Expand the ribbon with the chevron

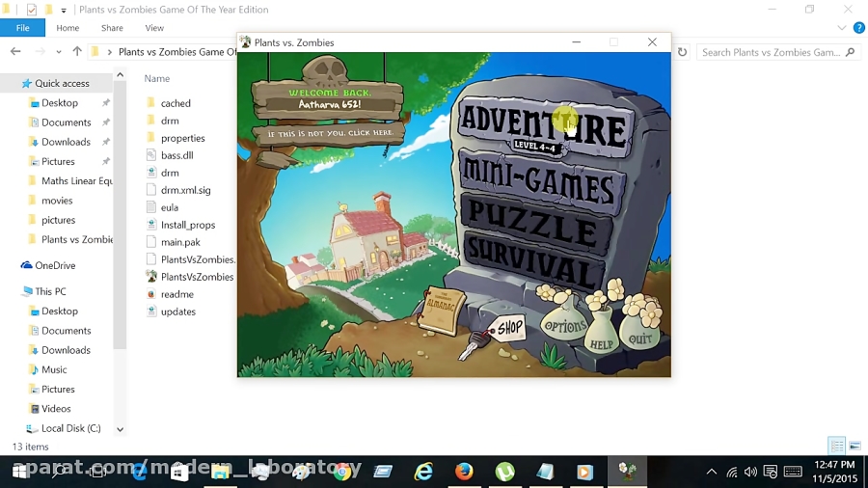[841, 28]
